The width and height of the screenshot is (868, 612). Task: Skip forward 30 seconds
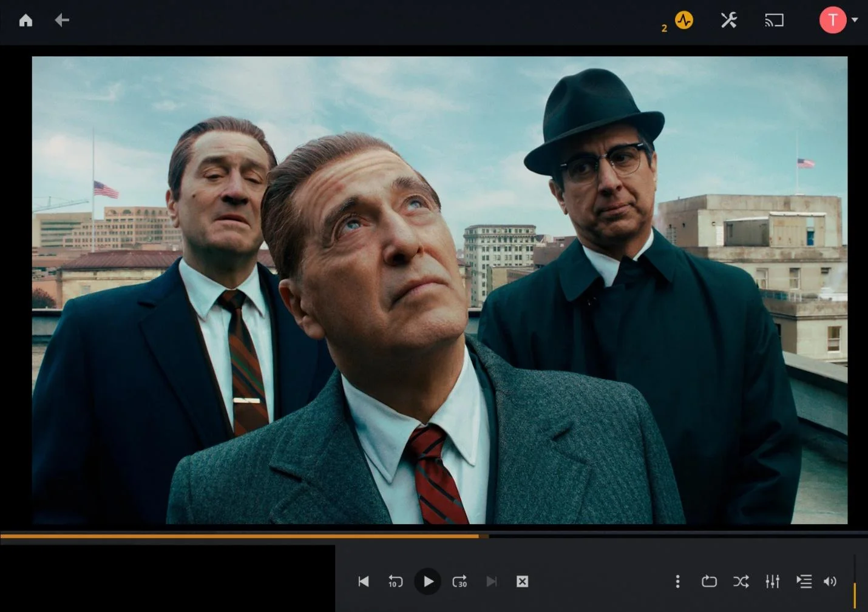coord(459,582)
